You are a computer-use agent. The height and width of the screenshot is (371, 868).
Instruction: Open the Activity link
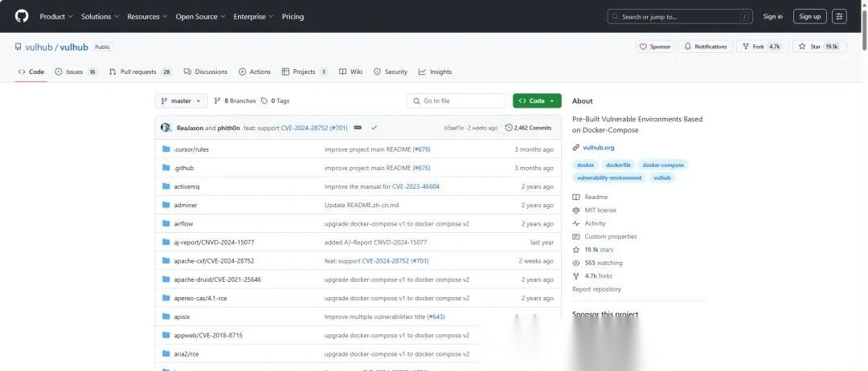[x=589, y=223]
